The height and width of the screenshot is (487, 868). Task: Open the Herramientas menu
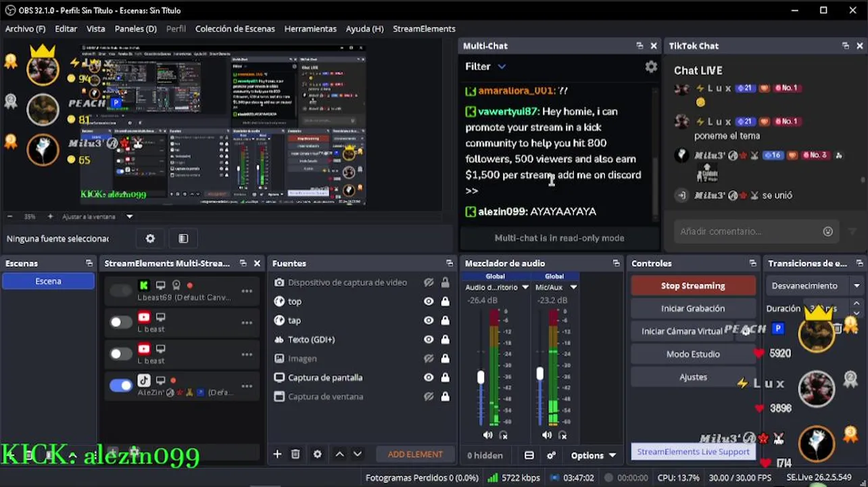click(x=310, y=28)
